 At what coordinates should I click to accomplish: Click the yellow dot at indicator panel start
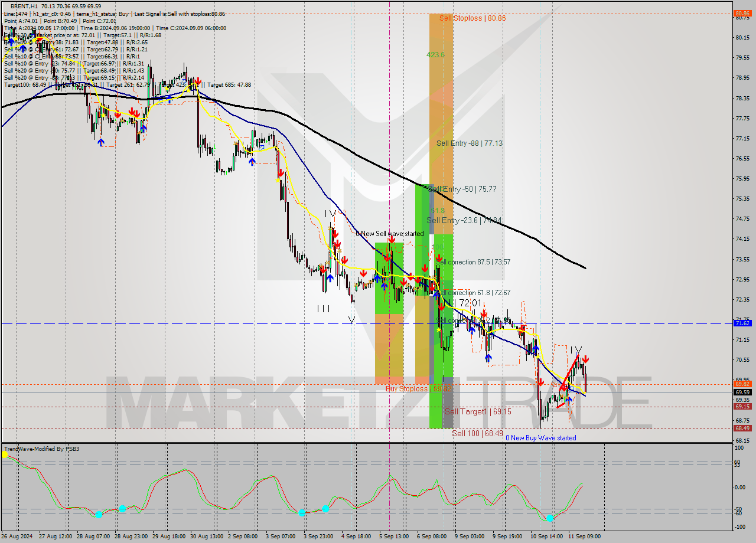pos(5,454)
